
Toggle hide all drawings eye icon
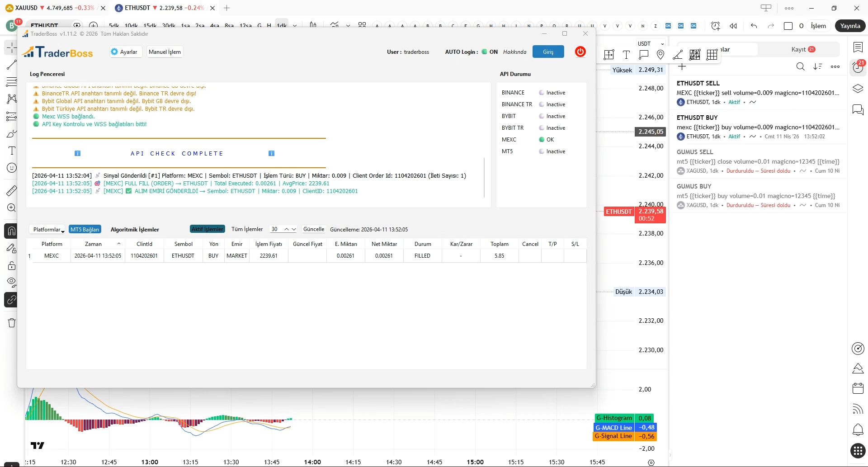[11, 283]
